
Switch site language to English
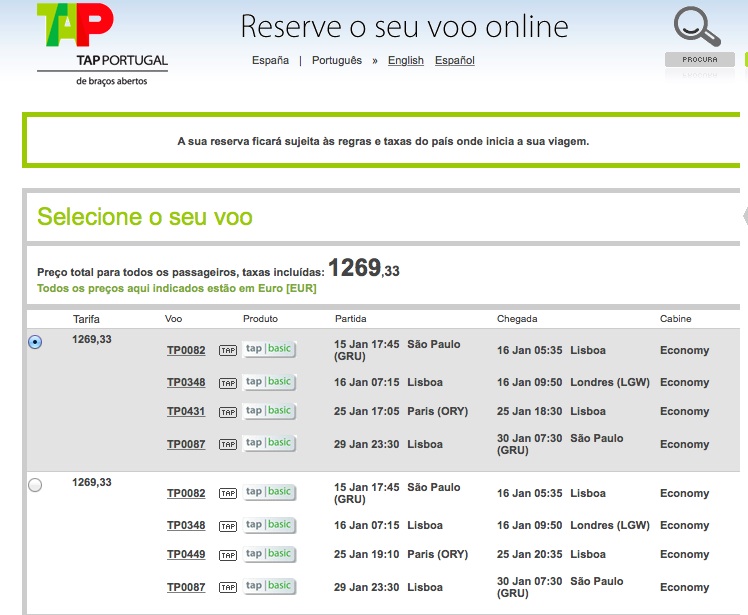click(x=405, y=61)
